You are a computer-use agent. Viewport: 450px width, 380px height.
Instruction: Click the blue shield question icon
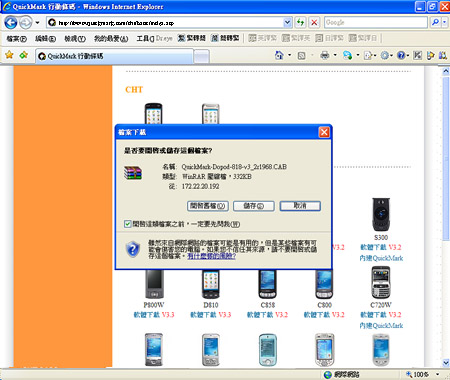(133, 249)
